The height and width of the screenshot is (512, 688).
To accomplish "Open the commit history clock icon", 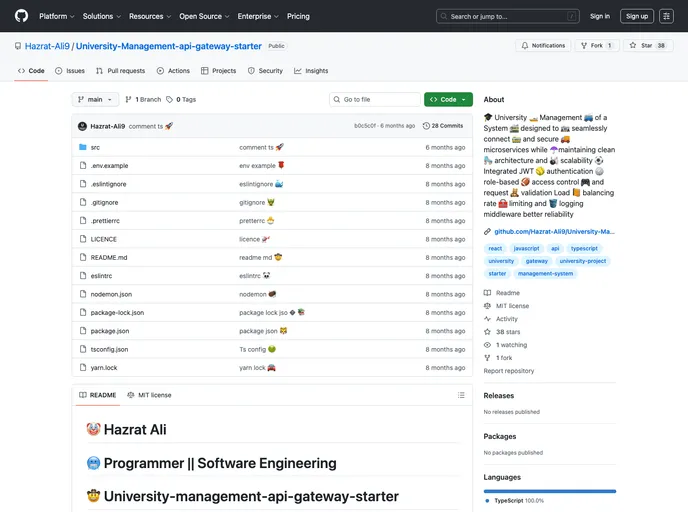I will pyautogui.click(x=426, y=126).
